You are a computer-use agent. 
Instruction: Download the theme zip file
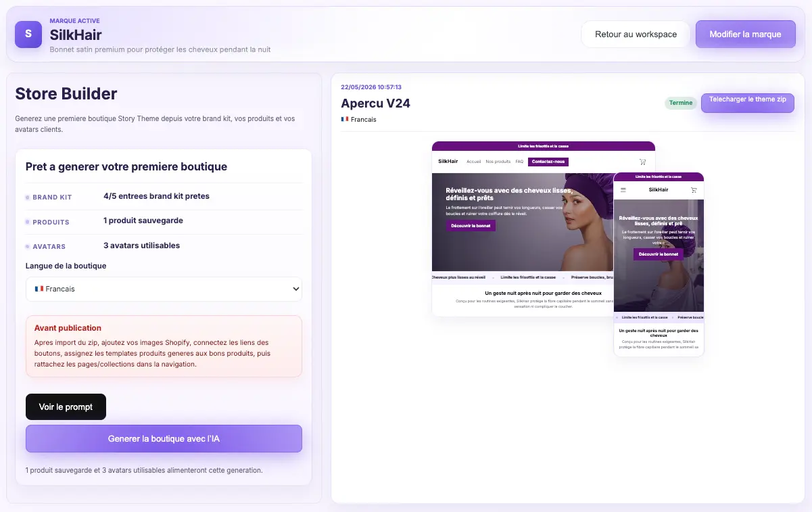pos(748,103)
